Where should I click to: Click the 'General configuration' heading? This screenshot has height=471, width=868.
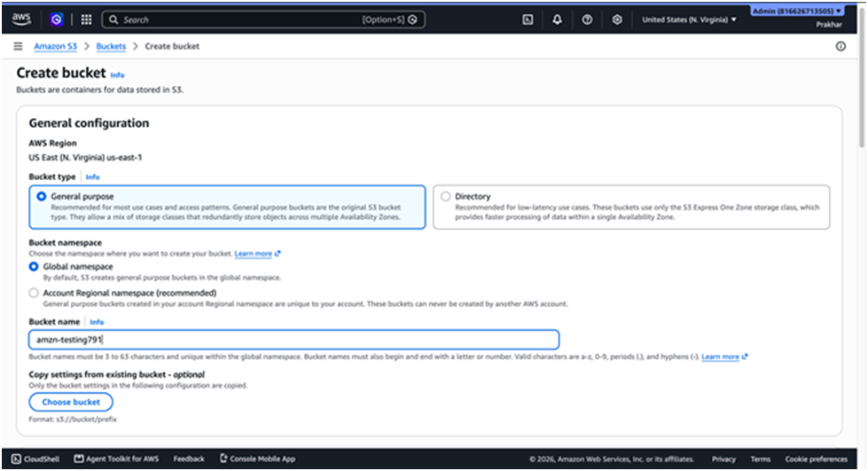pyautogui.click(x=90, y=123)
